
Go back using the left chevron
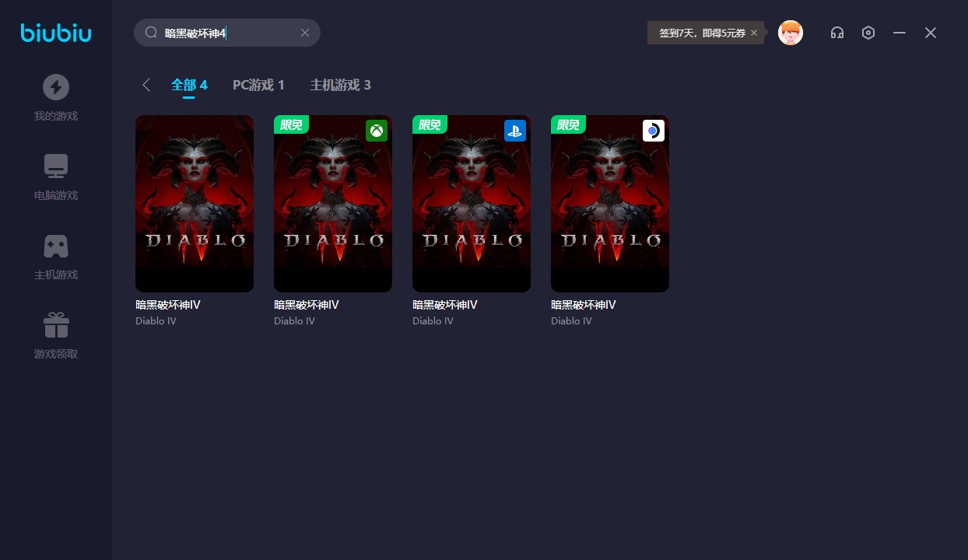(x=146, y=85)
